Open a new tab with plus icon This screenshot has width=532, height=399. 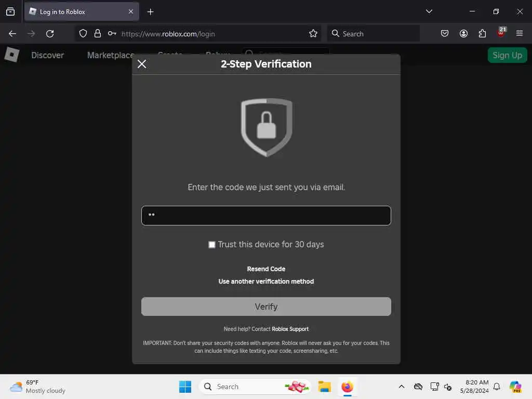pyautogui.click(x=150, y=12)
